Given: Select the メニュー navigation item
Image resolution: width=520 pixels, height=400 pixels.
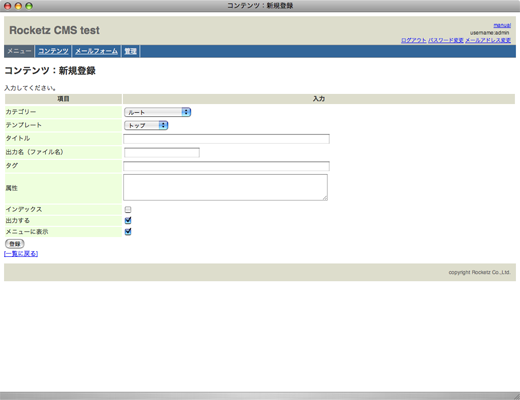Looking at the screenshot, I should (x=19, y=51).
